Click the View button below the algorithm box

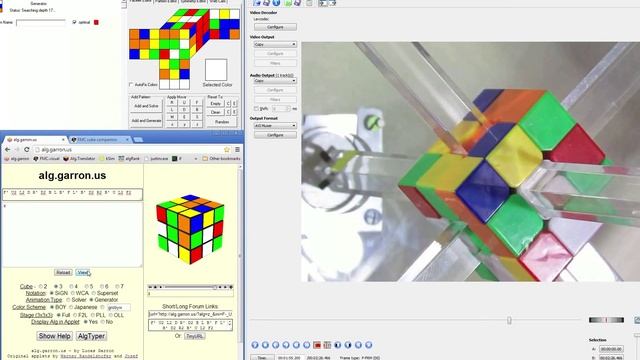83,272
